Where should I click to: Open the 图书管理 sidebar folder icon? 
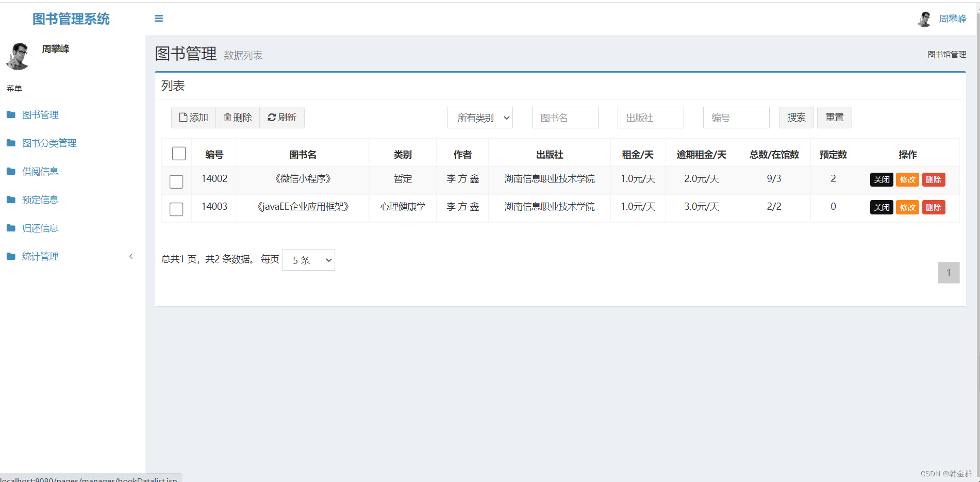[x=11, y=114]
